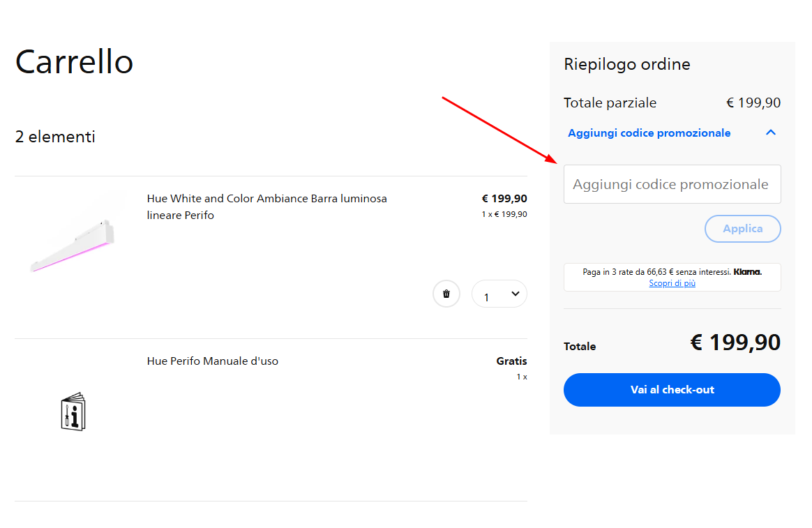Viewport: 812px width, 528px height.
Task: Click inside the promo code input field
Action: 671,183
